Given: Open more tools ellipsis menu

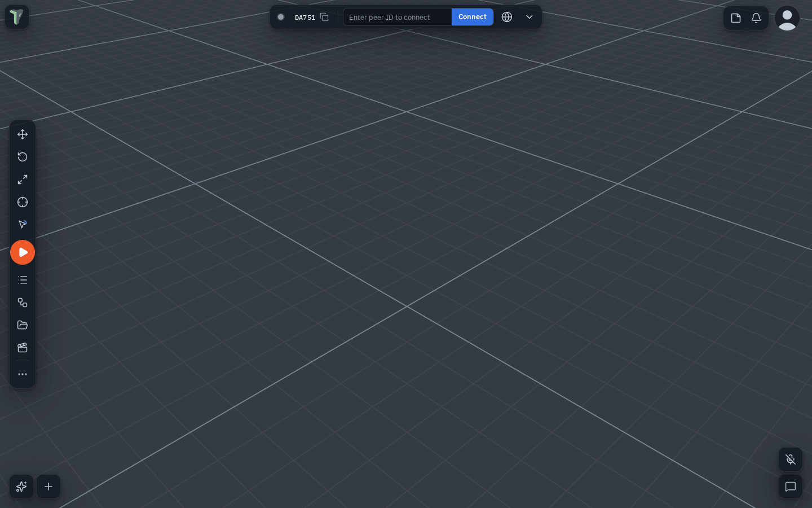Looking at the screenshot, I should tap(23, 374).
